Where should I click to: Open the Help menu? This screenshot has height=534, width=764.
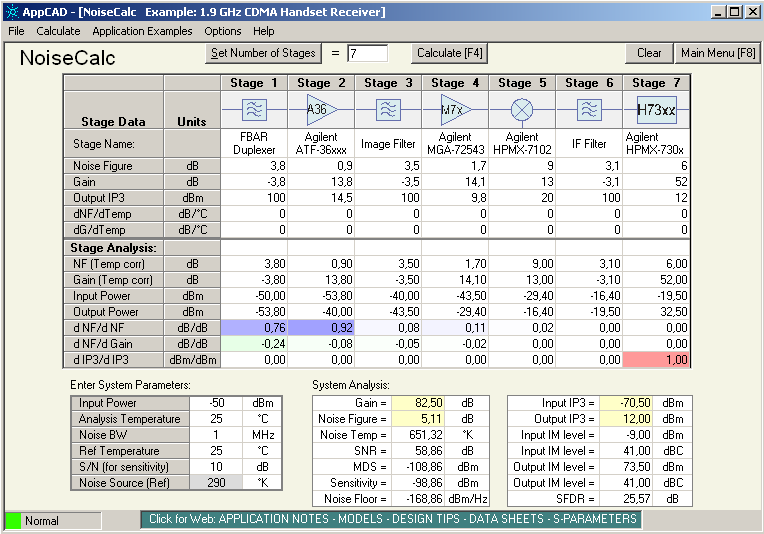[x=264, y=31]
